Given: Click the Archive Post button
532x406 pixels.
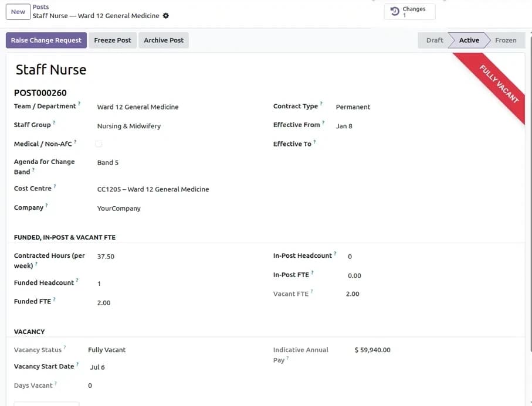Looking at the screenshot, I should coord(164,40).
